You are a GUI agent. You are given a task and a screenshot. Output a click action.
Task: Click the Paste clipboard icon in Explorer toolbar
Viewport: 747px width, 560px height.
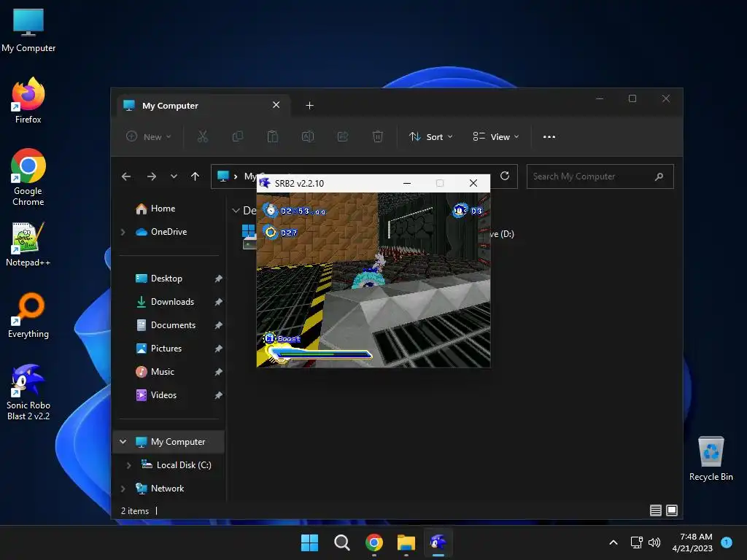point(273,136)
